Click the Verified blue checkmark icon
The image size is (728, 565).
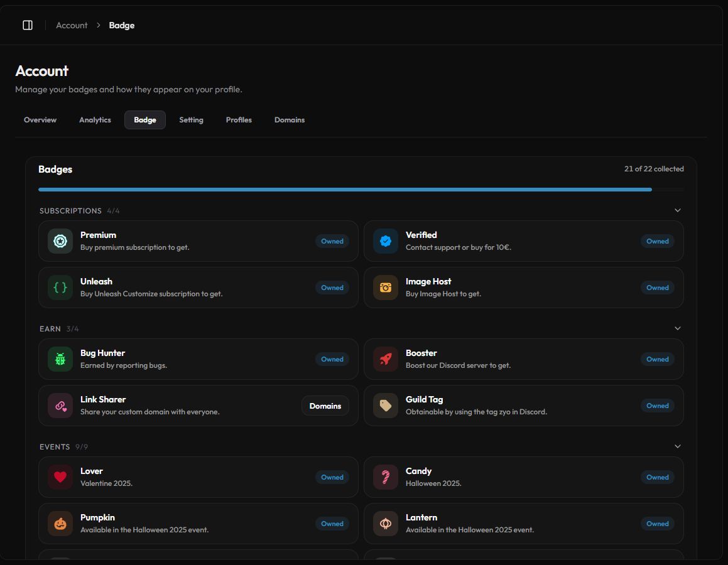pos(386,241)
